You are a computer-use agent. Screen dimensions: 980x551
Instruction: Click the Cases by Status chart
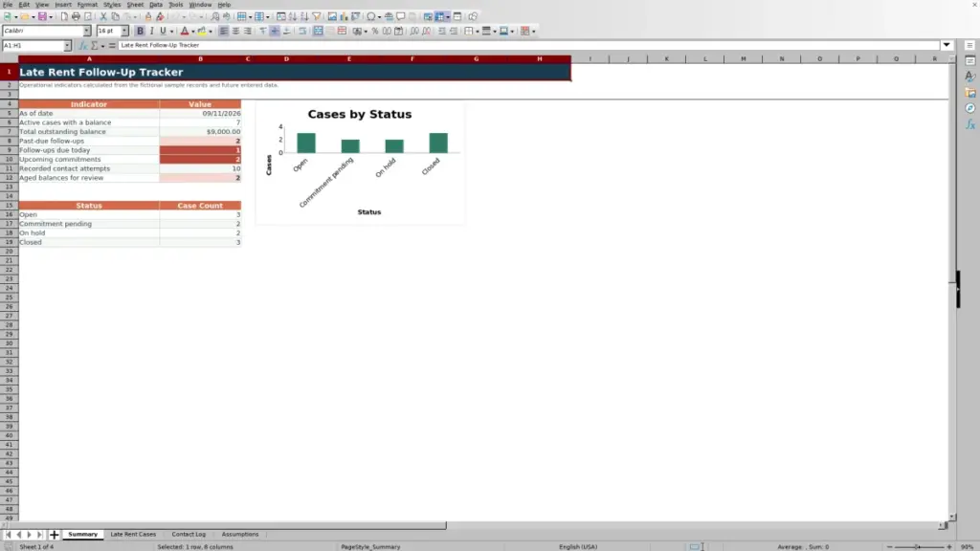coord(360,163)
